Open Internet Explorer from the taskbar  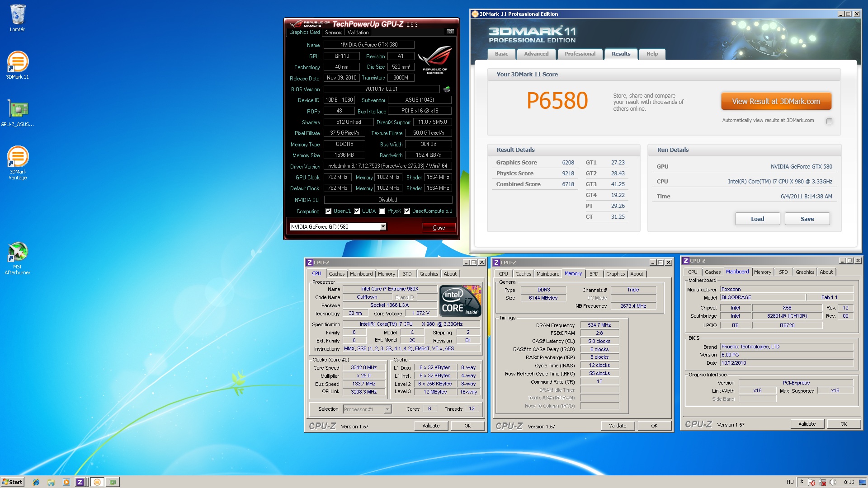click(x=36, y=482)
